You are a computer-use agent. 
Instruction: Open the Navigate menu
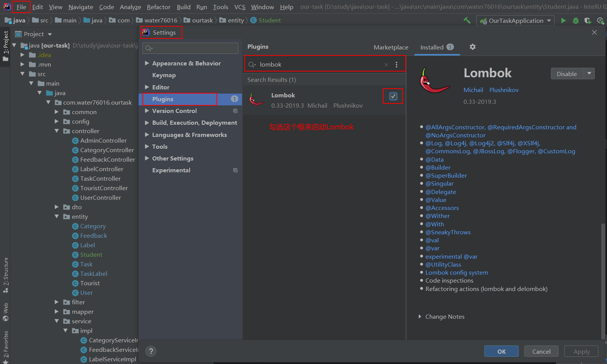[81, 7]
